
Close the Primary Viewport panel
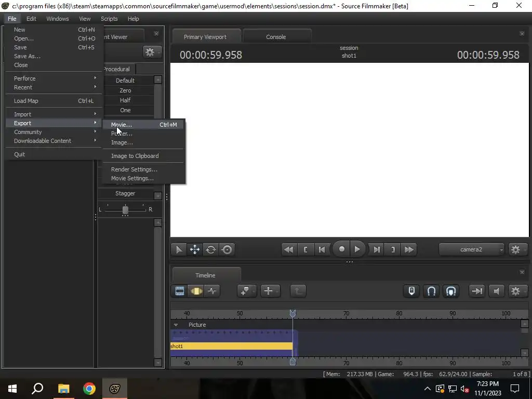coord(522,34)
